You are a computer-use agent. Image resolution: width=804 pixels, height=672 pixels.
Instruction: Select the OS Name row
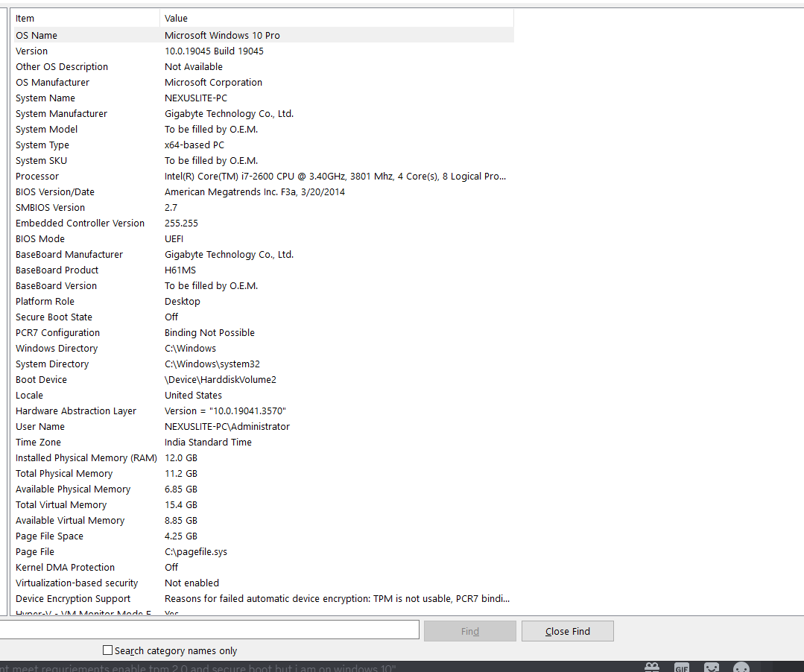(262, 35)
